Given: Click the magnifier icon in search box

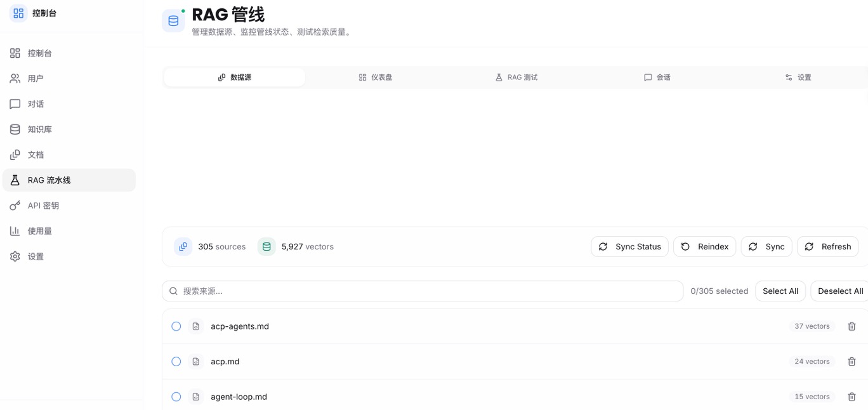Looking at the screenshot, I should tap(173, 291).
